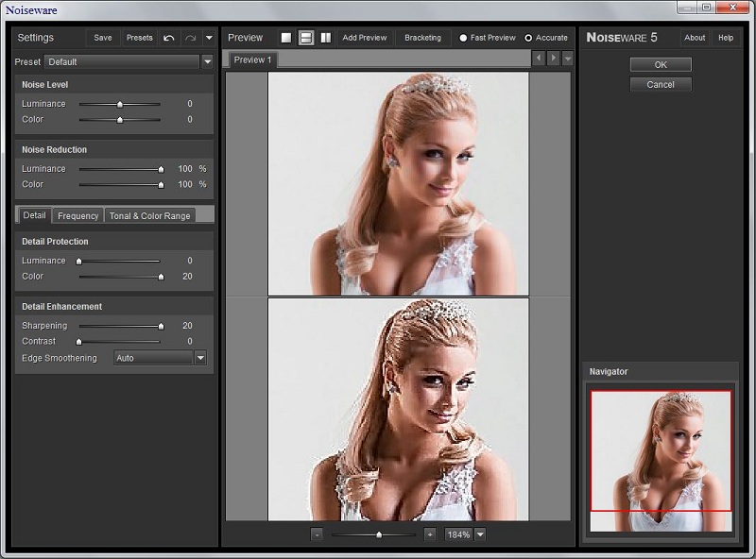Click the undo arrow in Settings

tap(169, 38)
